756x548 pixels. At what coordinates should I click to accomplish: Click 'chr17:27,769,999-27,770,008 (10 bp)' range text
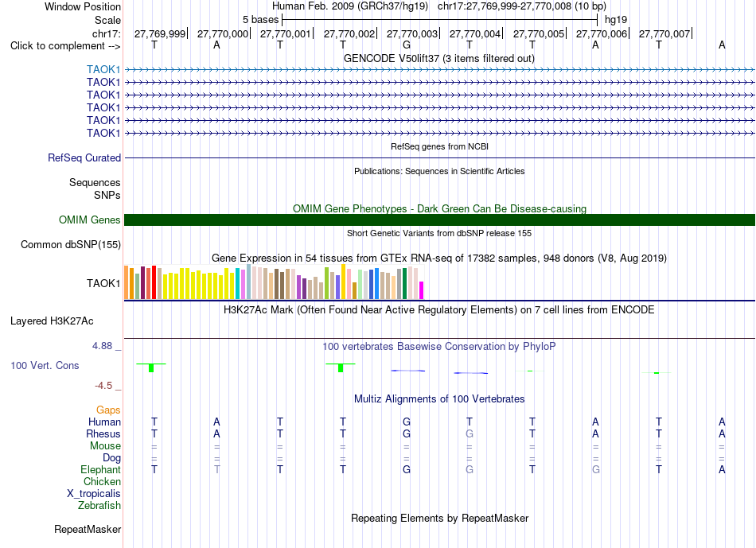[522, 6]
